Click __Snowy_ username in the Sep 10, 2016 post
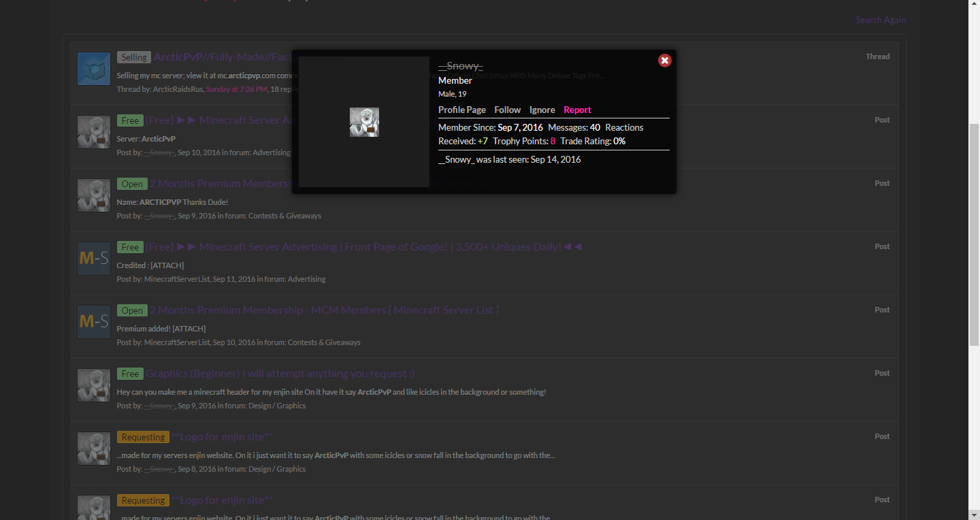Viewport: 980px width, 520px height. (x=159, y=152)
